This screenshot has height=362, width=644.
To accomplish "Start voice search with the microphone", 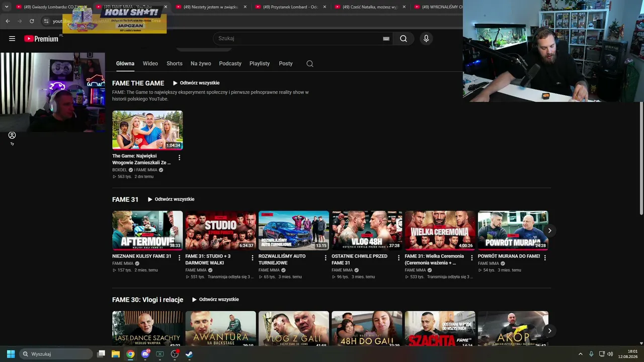I will (x=426, y=39).
